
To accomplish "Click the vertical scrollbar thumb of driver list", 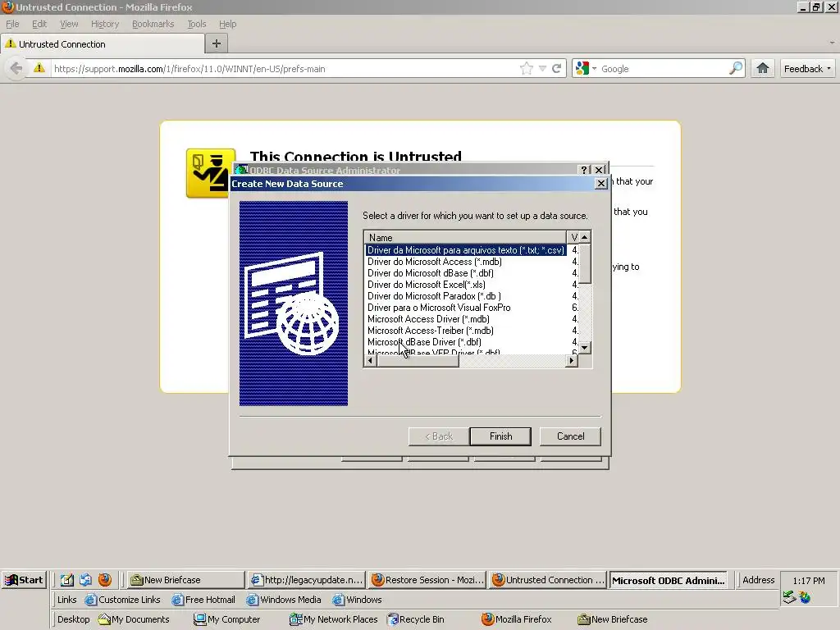I will pyautogui.click(x=584, y=263).
